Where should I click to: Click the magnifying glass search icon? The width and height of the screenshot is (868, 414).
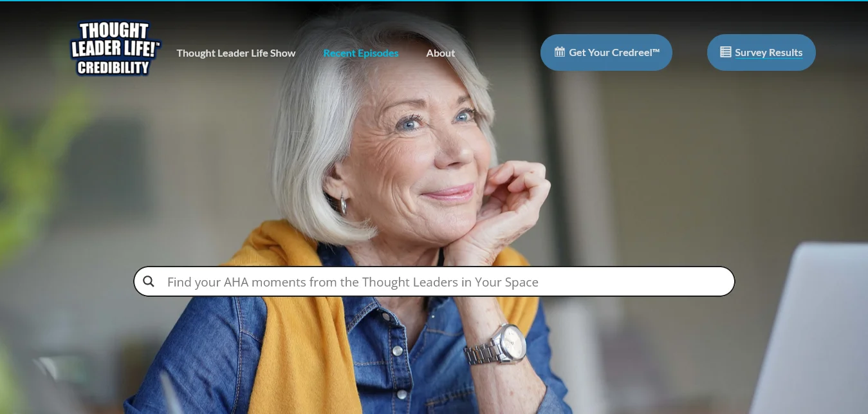click(x=149, y=281)
